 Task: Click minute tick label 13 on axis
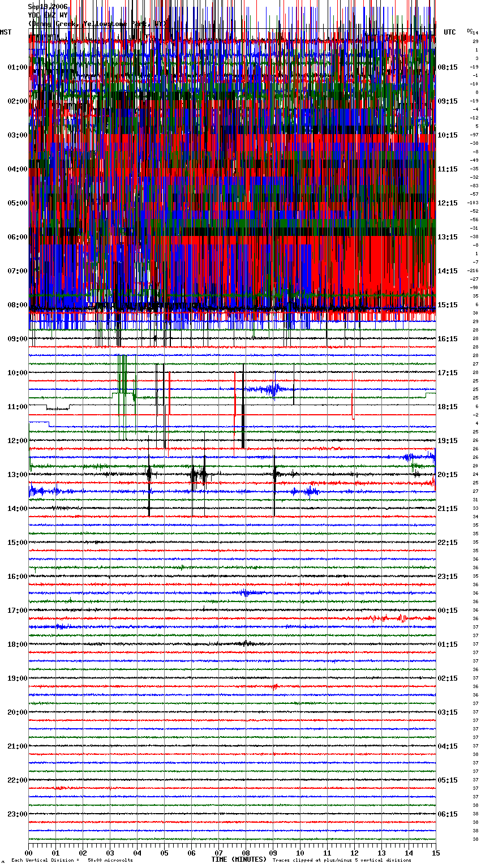pyautogui.click(x=381, y=853)
